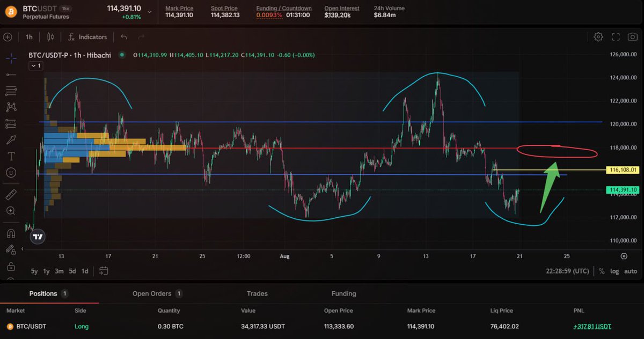Select the ruler measure tool

pyautogui.click(x=11, y=195)
